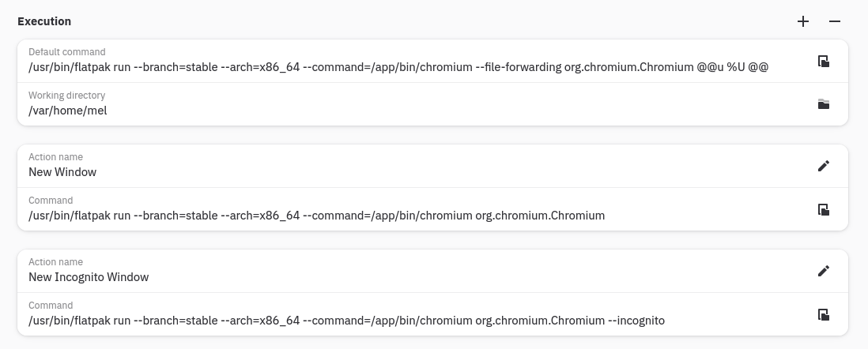Click the plus icon to add action
Viewport: 868px width, 349px height.
pos(803,22)
